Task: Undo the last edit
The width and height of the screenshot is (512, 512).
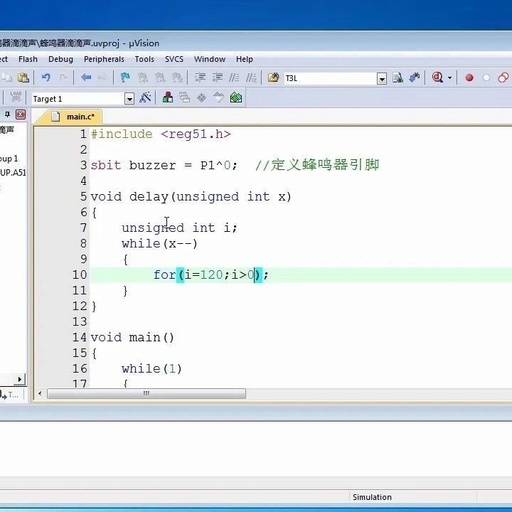Action: (46, 78)
